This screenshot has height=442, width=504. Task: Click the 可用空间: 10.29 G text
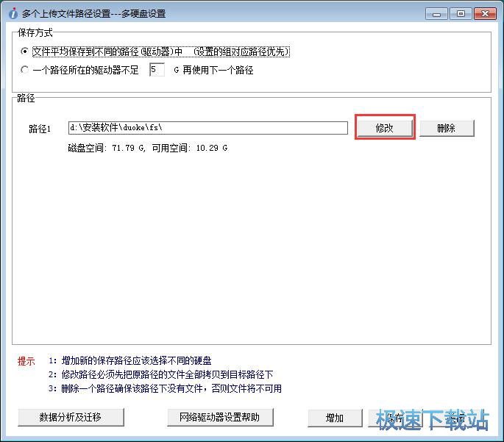click(190, 148)
